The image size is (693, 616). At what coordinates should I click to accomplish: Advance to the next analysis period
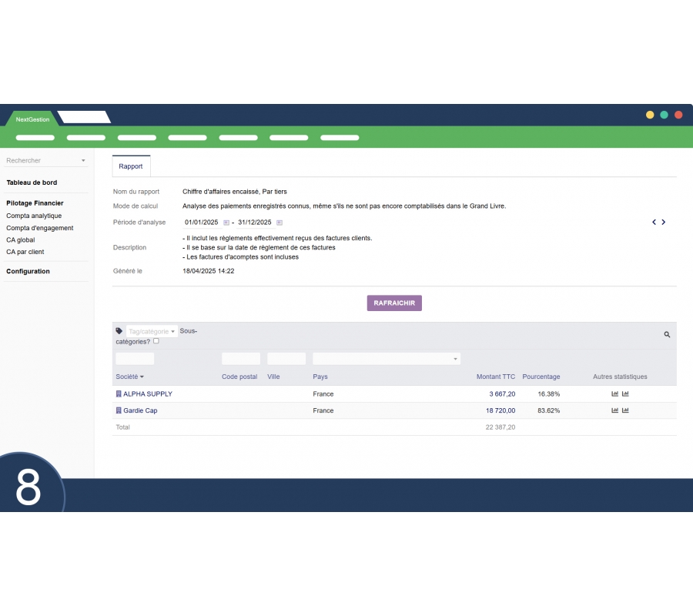(664, 223)
